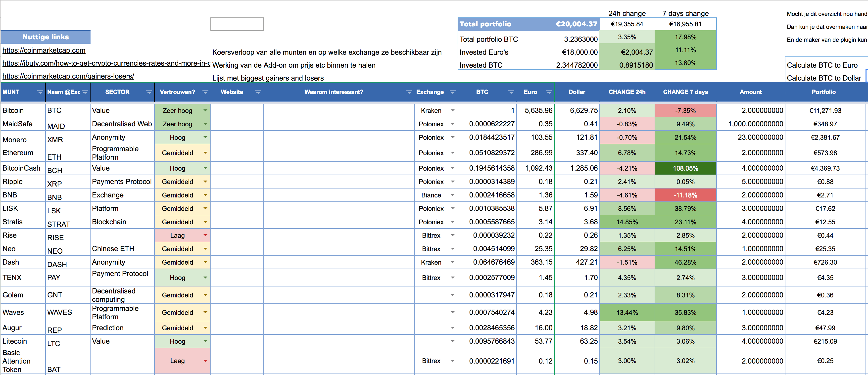Expand Litecoin's Hoog trust dropdown
Image resolution: width=868 pixels, height=375 pixels.
pos(205,341)
